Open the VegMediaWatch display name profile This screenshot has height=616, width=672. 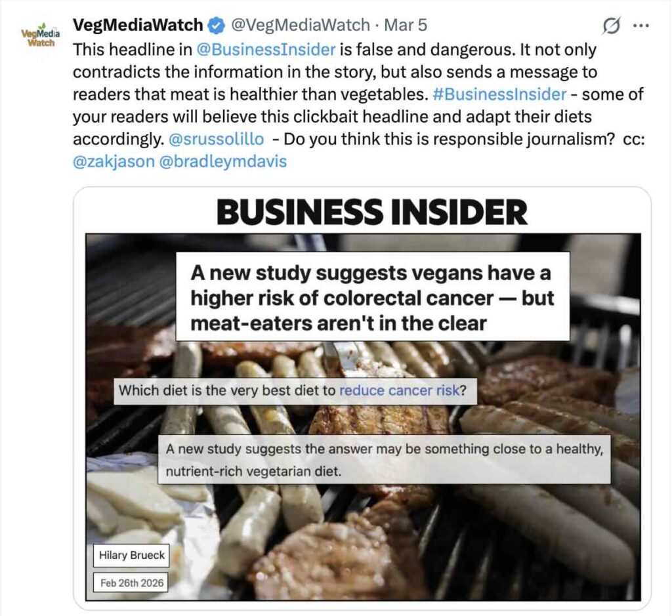(x=138, y=26)
